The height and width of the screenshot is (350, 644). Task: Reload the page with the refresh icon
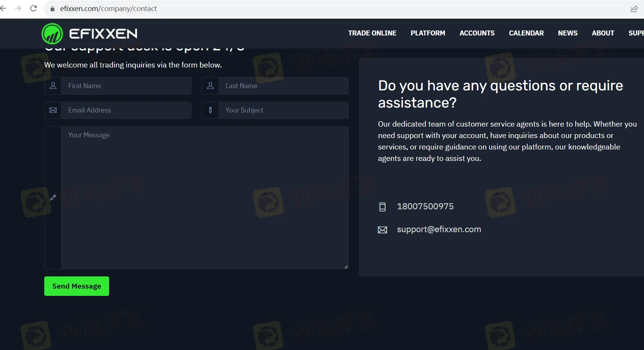[34, 8]
